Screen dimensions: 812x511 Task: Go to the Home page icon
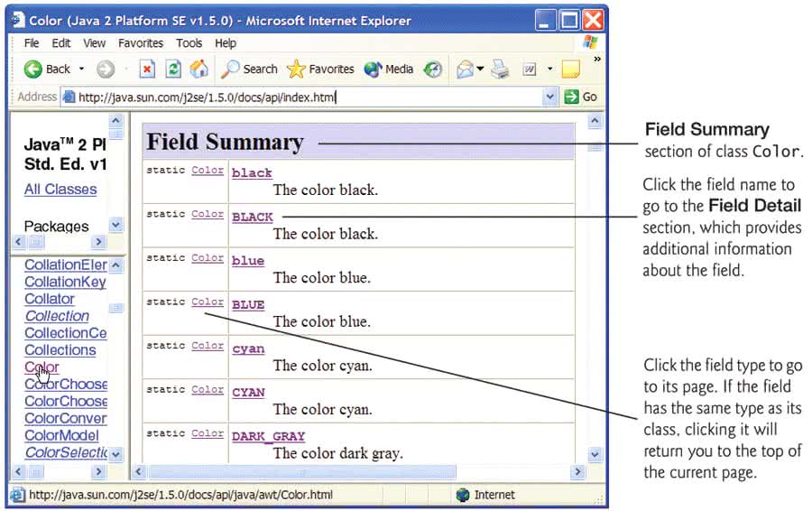tap(198, 69)
